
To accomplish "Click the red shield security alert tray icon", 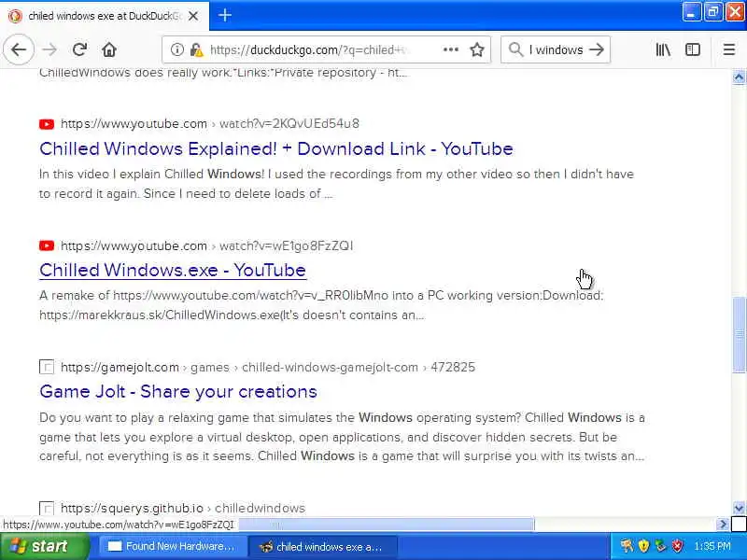I will (677, 546).
